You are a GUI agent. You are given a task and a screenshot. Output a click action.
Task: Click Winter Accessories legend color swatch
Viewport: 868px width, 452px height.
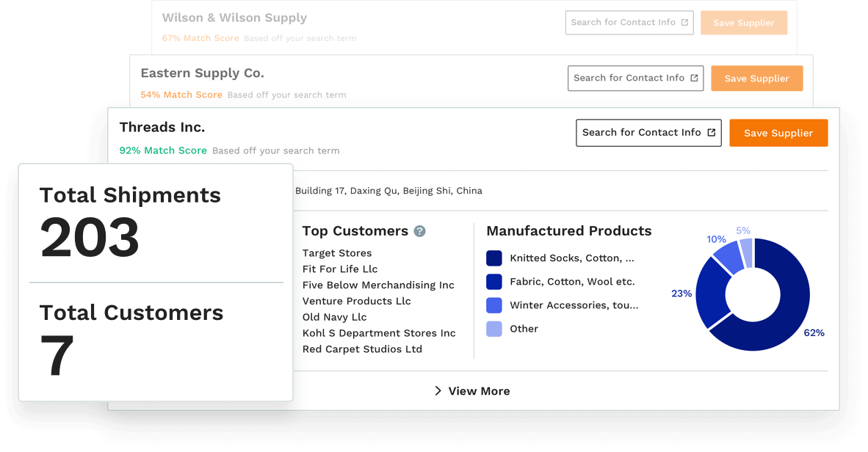[x=493, y=305]
